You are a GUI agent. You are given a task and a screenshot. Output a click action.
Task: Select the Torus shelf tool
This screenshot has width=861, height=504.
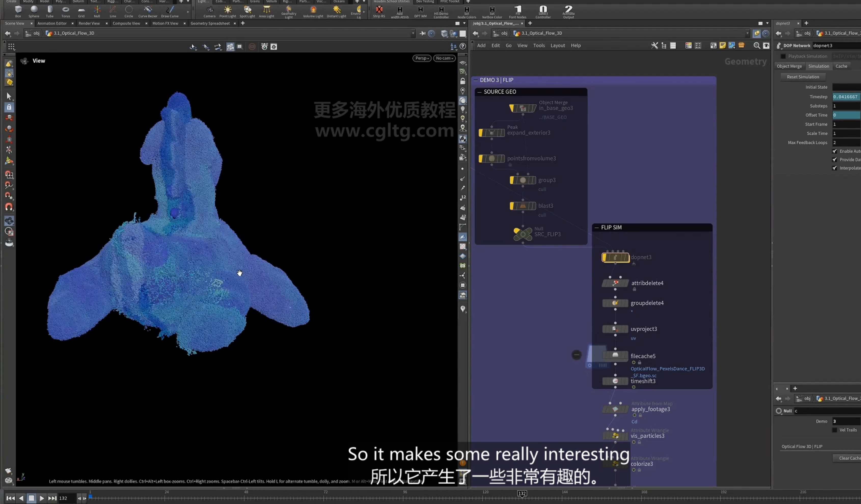pyautogui.click(x=66, y=11)
